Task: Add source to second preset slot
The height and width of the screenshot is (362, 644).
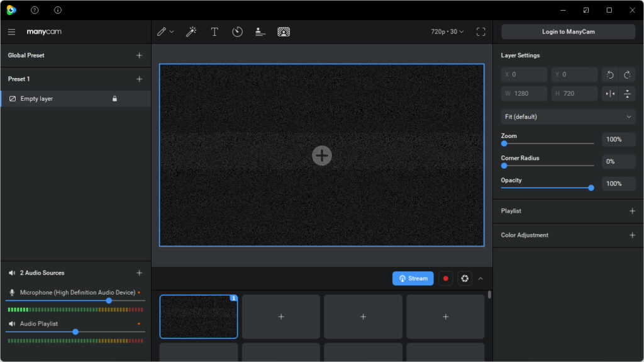Action: click(281, 317)
